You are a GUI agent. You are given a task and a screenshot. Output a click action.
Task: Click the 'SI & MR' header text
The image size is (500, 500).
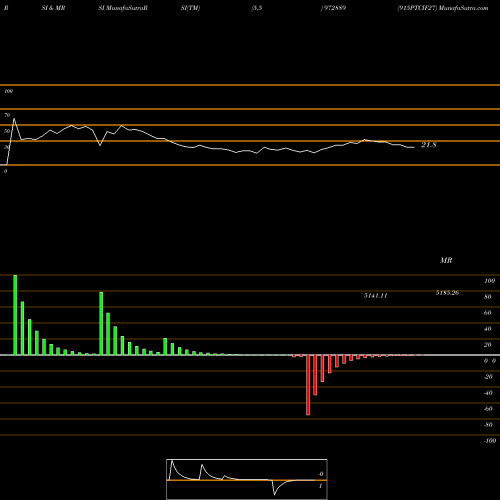[x=53, y=8]
